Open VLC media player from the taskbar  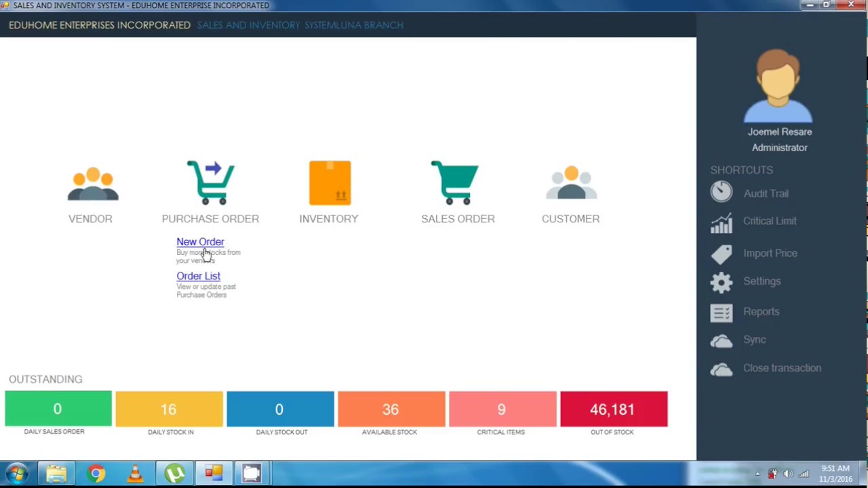[135, 474]
